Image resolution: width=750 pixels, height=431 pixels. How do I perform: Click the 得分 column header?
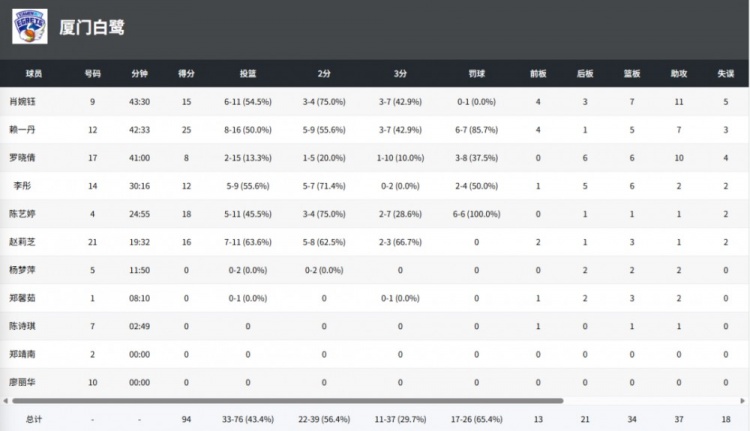tap(186, 74)
